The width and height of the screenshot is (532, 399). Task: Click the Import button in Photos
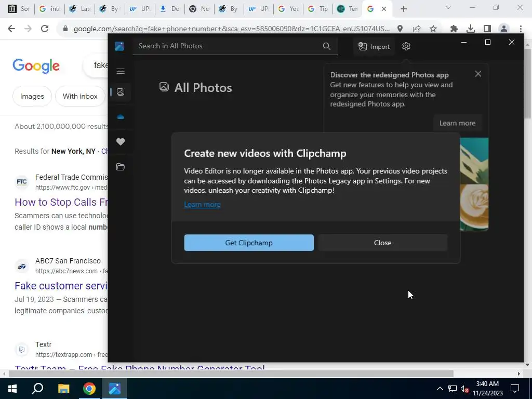(x=374, y=46)
